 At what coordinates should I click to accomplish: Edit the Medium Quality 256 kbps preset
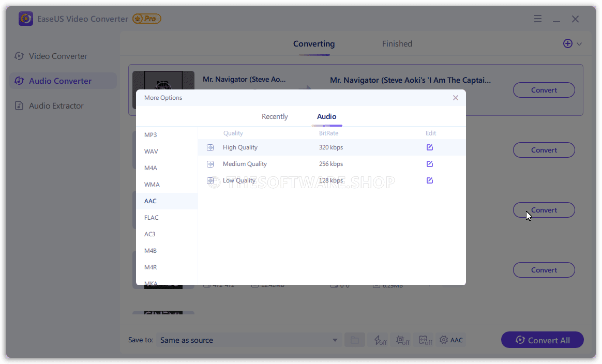tap(430, 164)
